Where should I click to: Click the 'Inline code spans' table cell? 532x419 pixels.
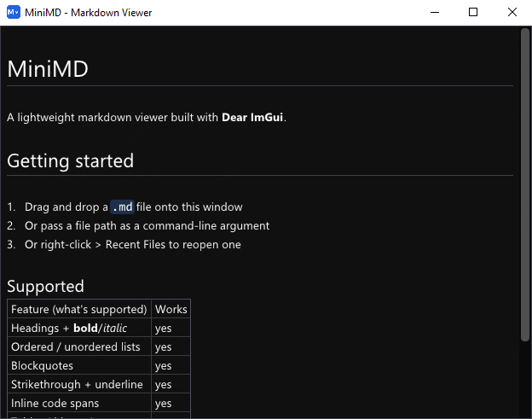tap(79, 403)
